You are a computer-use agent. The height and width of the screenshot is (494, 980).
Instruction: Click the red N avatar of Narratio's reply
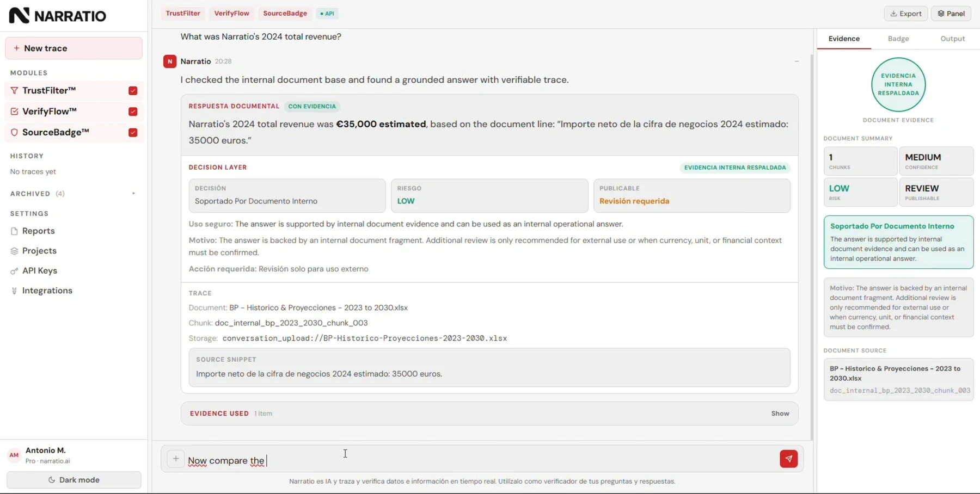[x=170, y=61]
